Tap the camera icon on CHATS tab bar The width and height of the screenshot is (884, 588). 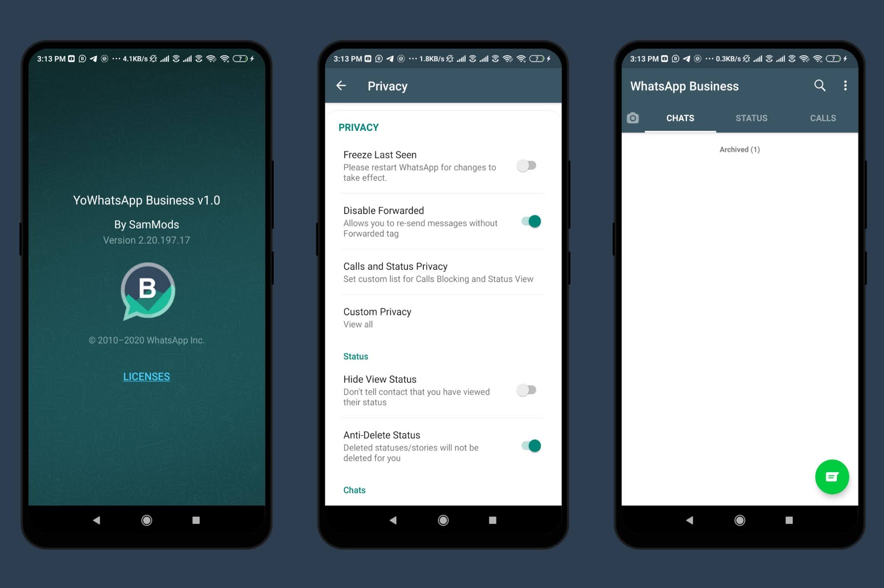click(631, 118)
